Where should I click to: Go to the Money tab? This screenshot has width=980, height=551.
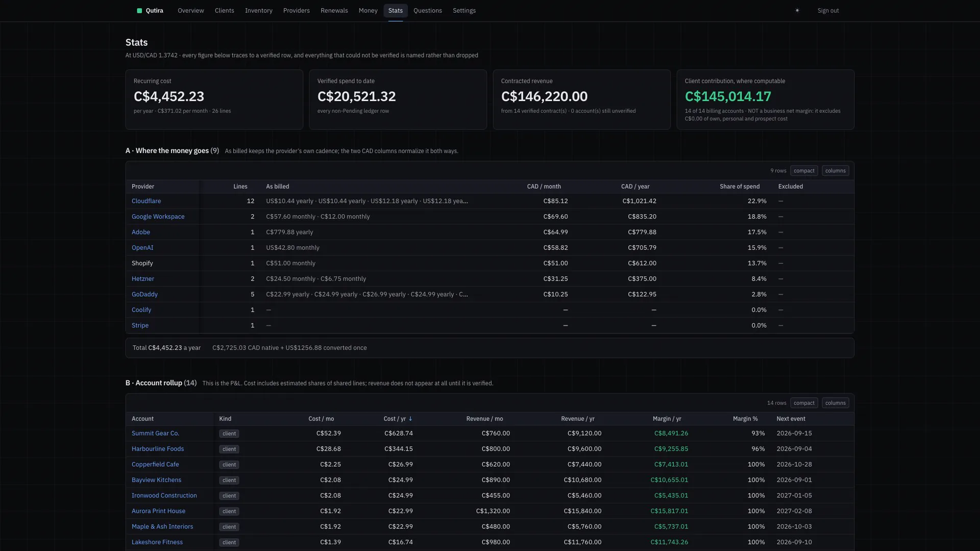click(x=368, y=11)
